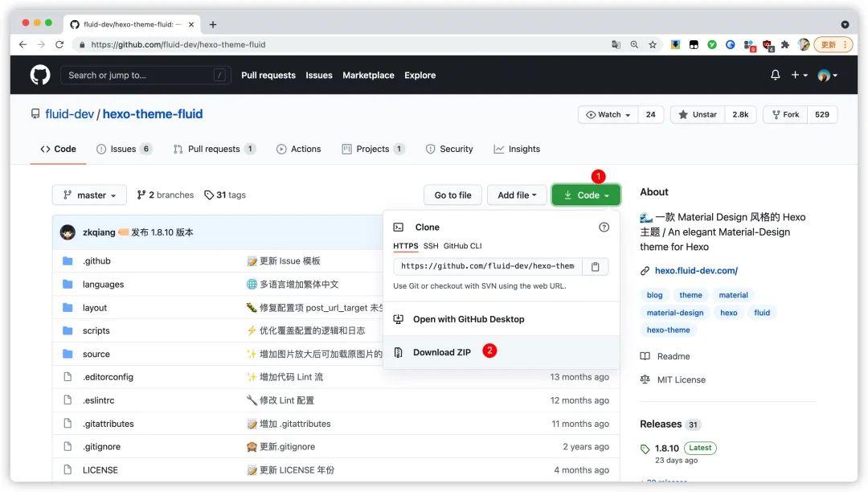The image size is (868, 492).
Task: Expand the master branch dropdown
Action: 89,195
